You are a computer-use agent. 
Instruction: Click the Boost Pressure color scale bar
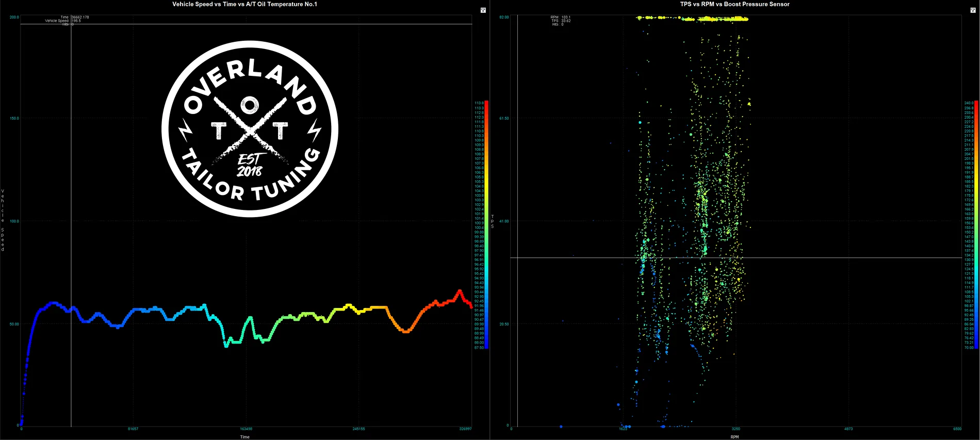[x=976, y=224]
